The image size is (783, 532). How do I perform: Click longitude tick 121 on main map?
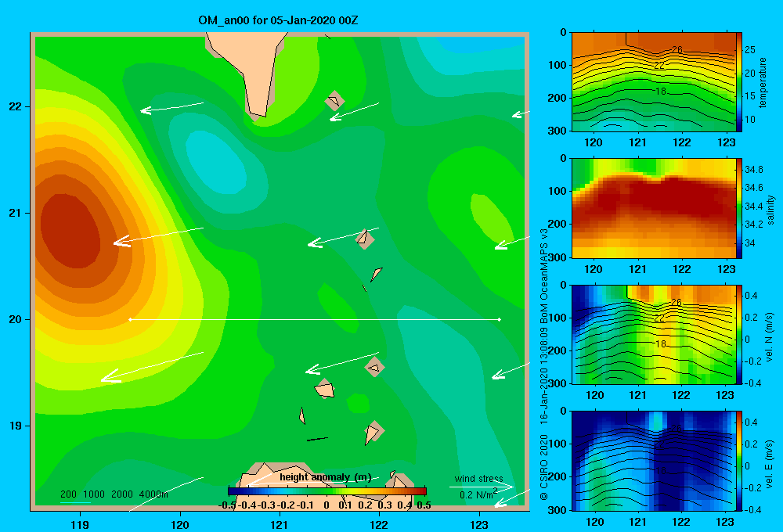point(280,524)
